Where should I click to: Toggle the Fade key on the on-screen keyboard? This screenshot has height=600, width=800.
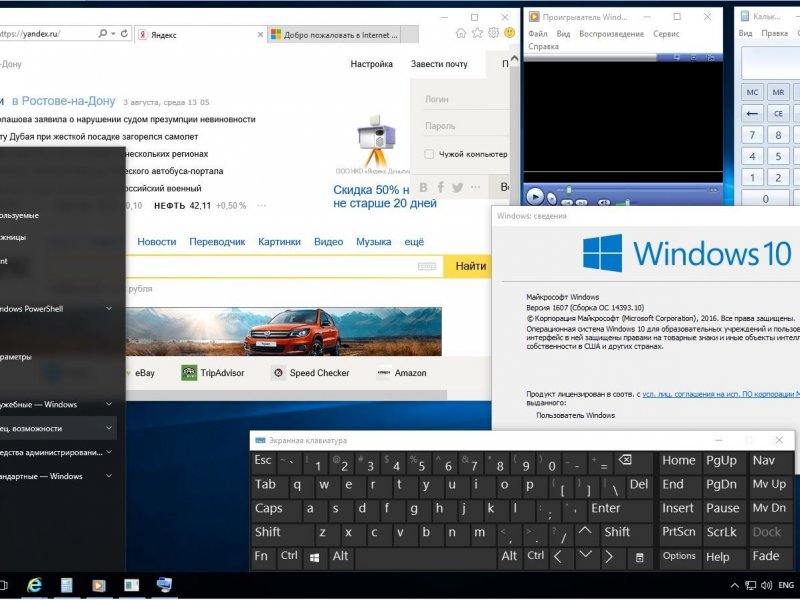coord(770,558)
